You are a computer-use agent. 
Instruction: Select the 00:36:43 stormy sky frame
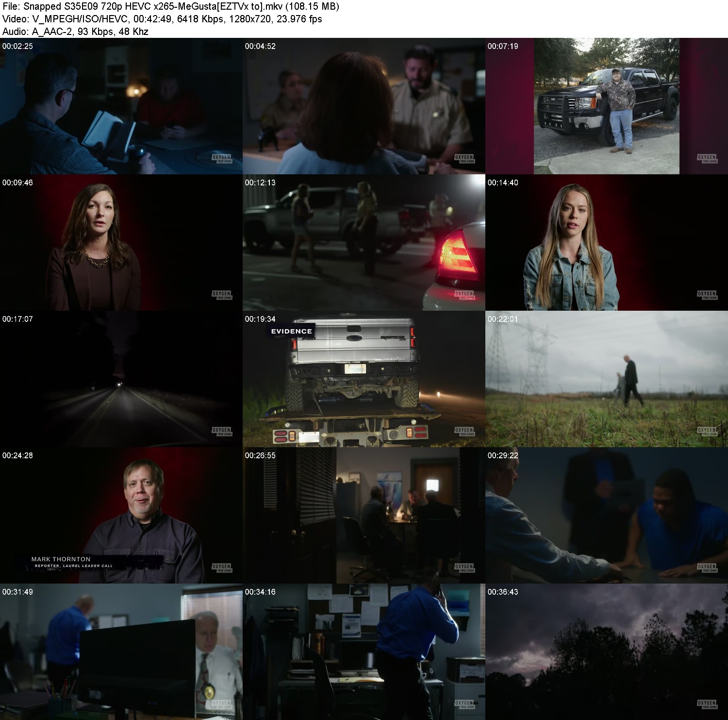[x=607, y=652]
